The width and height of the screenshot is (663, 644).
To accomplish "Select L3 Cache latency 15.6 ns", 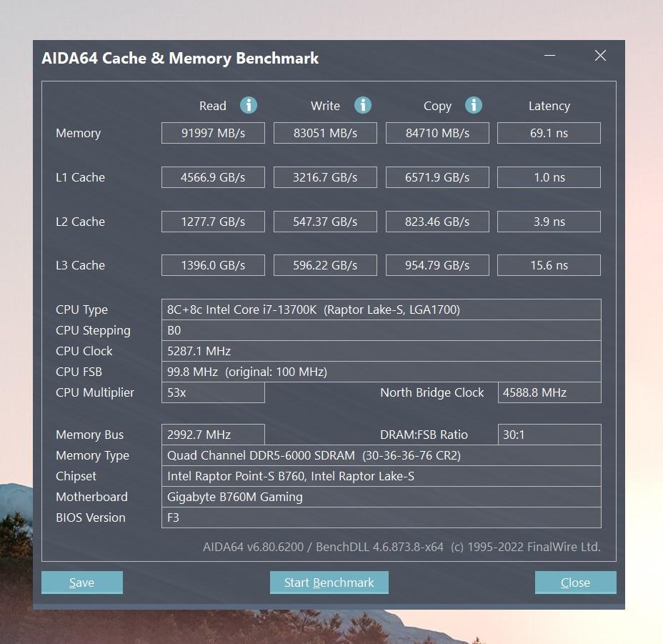I will pos(549,265).
